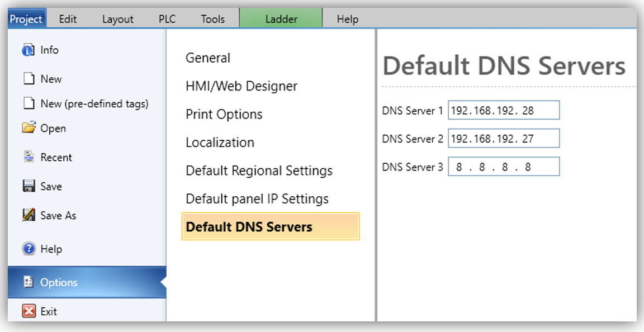Open General options category

tap(208, 58)
